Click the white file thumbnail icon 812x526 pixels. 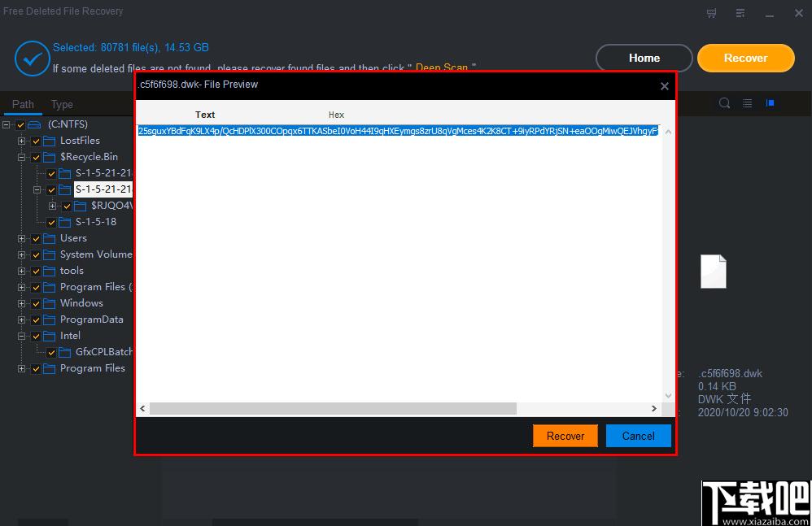pyautogui.click(x=713, y=272)
